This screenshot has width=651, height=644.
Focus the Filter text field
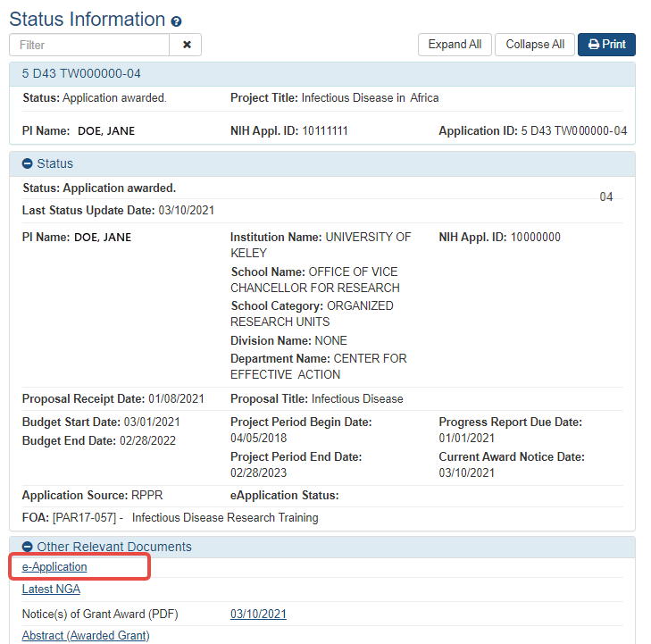click(x=89, y=45)
